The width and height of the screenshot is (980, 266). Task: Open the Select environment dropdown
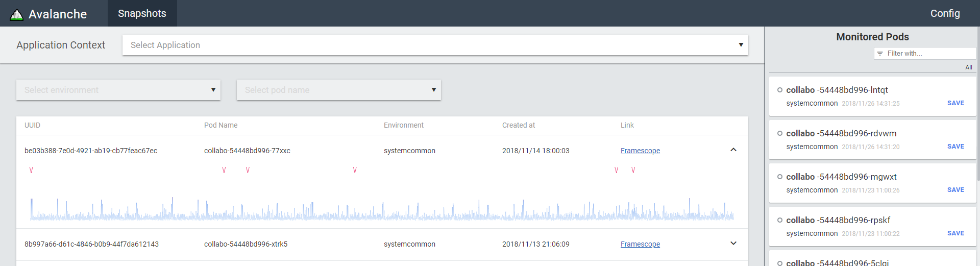[118, 90]
